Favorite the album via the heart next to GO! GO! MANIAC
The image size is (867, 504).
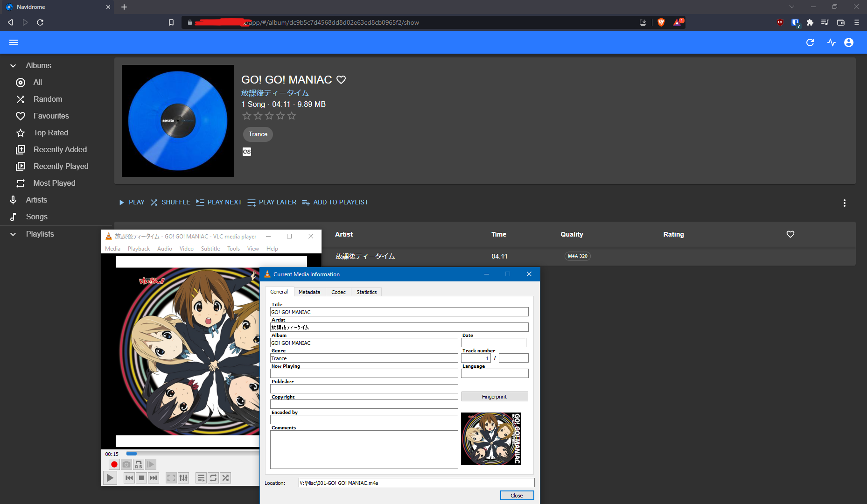tap(342, 80)
